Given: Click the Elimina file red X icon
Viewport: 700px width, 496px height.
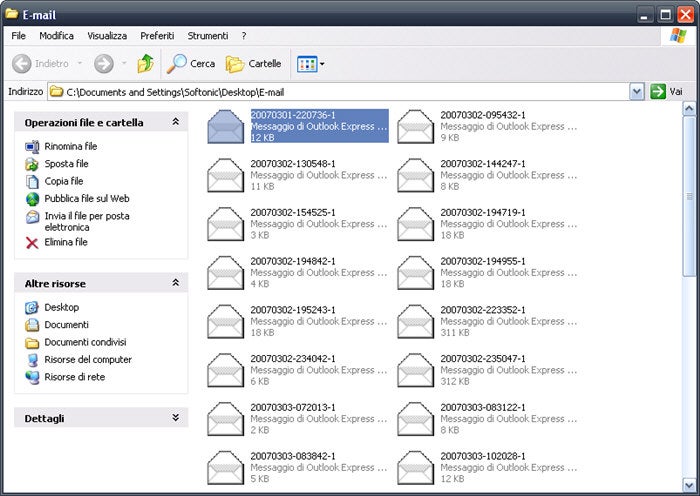Looking at the screenshot, I should click(32, 242).
